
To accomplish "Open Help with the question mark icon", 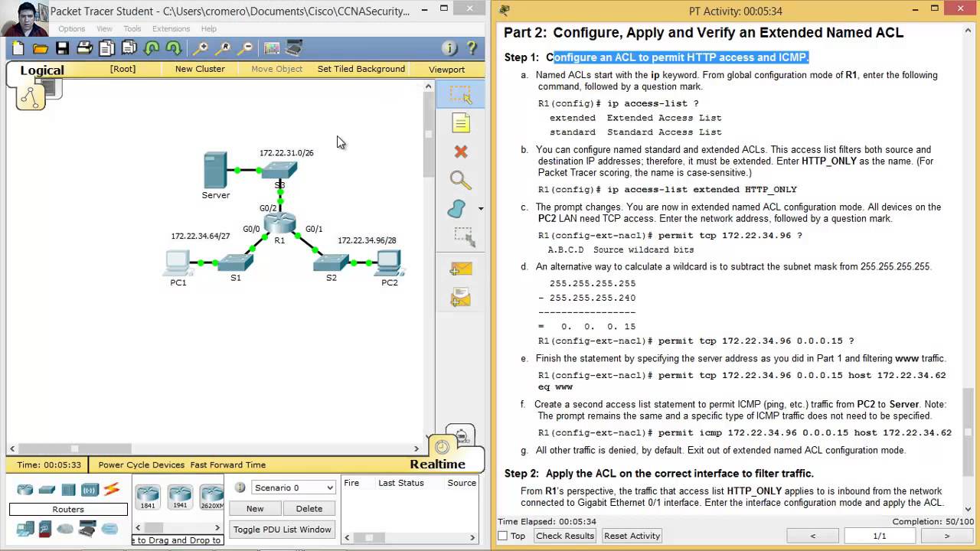I will tap(472, 48).
